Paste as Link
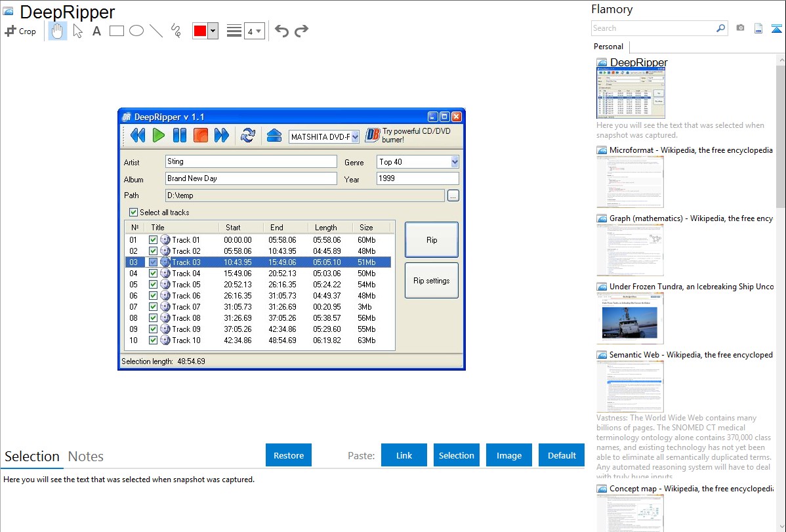Viewport: 786px width, 532px height. (x=404, y=455)
